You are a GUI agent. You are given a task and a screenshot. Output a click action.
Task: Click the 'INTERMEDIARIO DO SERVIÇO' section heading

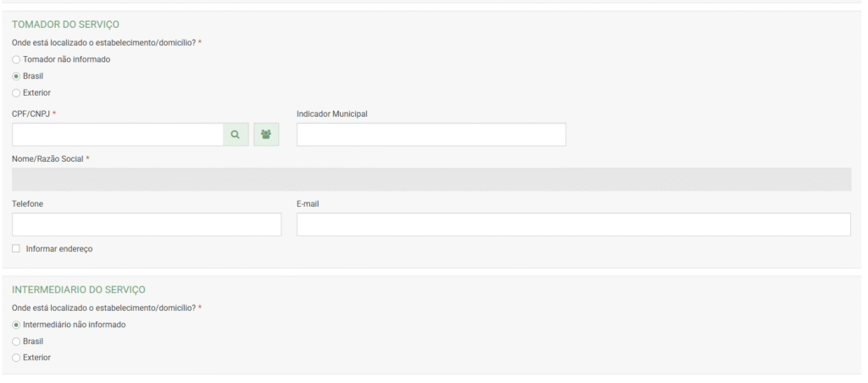click(x=80, y=291)
